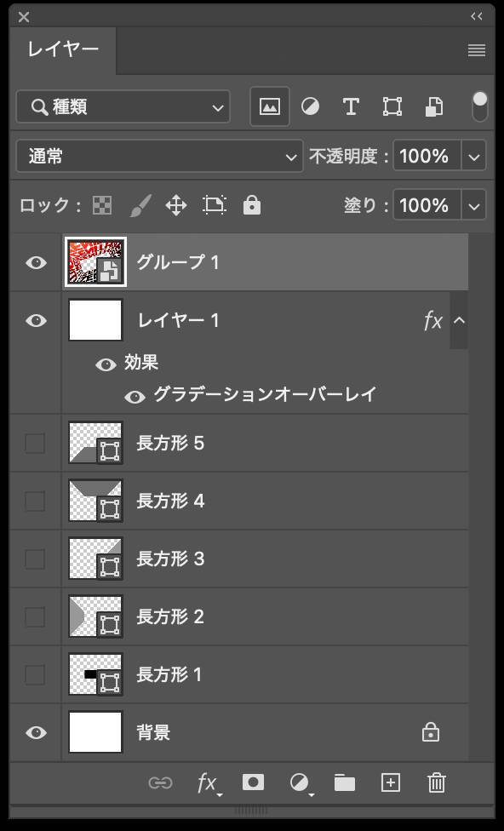Click the グラデーションオーバーレイ effect label

[265, 394]
